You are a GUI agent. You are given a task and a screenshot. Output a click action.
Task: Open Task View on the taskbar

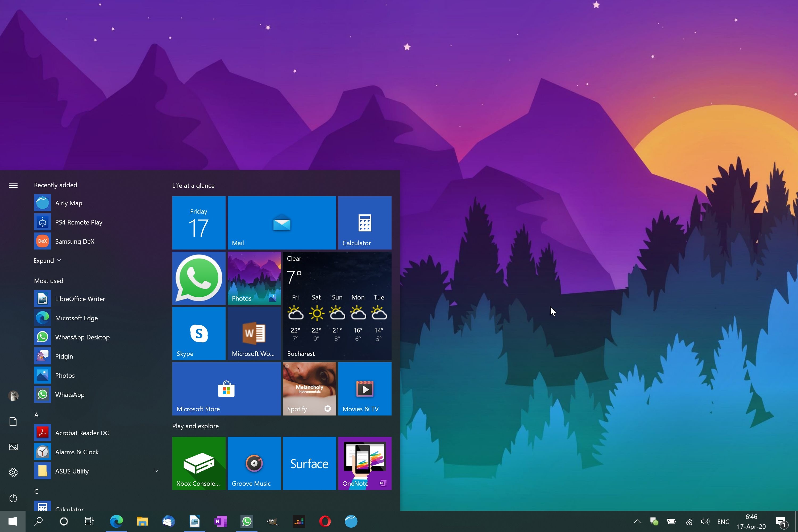[x=89, y=521]
